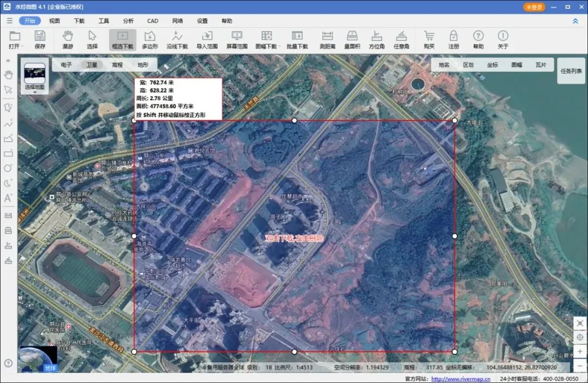Open the 视图 menu tab
Image resolution: width=588 pixels, height=383 pixels.
(54, 21)
